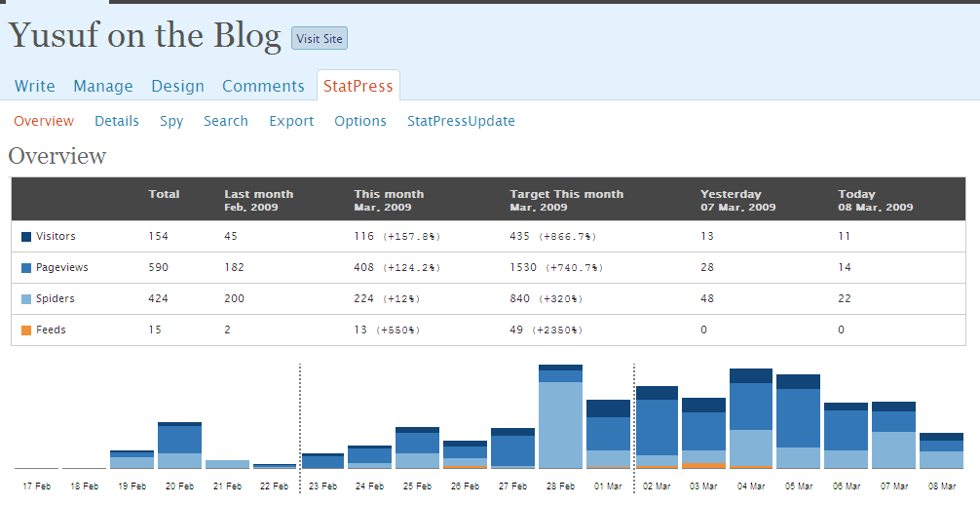Click the Spiders total value 424
This screenshot has width=980, height=505.
pos(158,298)
